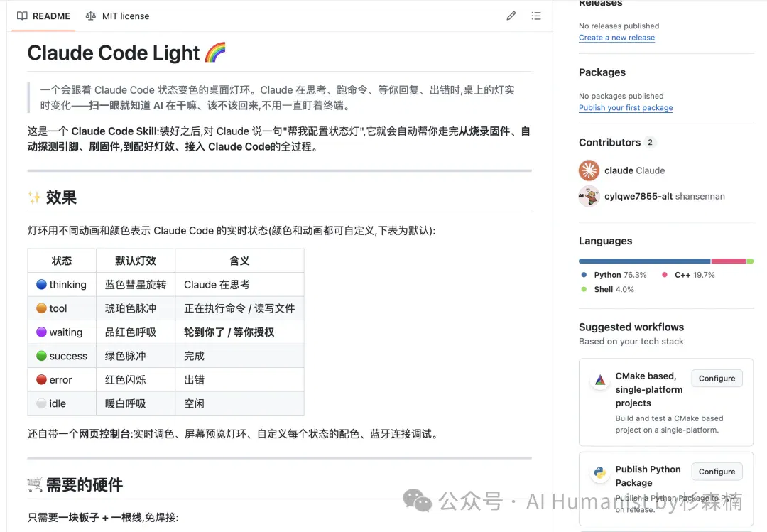Click the pink C++ segment of language bar

pos(729,261)
